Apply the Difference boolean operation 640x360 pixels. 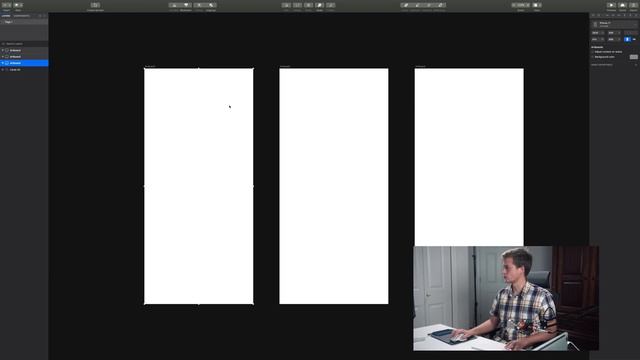point(440,5)
